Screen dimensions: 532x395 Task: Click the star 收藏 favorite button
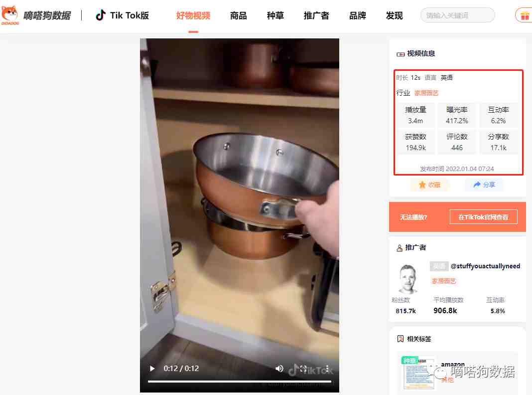coord(429,185)
